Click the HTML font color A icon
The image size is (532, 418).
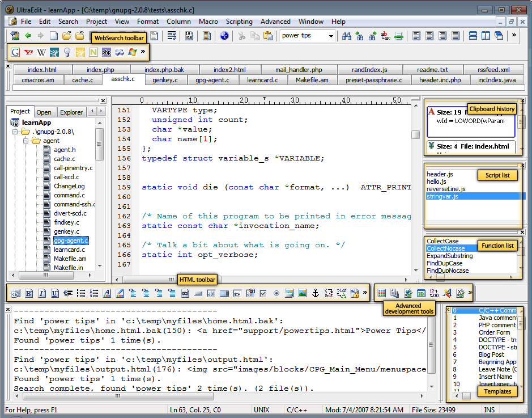click(107, 293)
